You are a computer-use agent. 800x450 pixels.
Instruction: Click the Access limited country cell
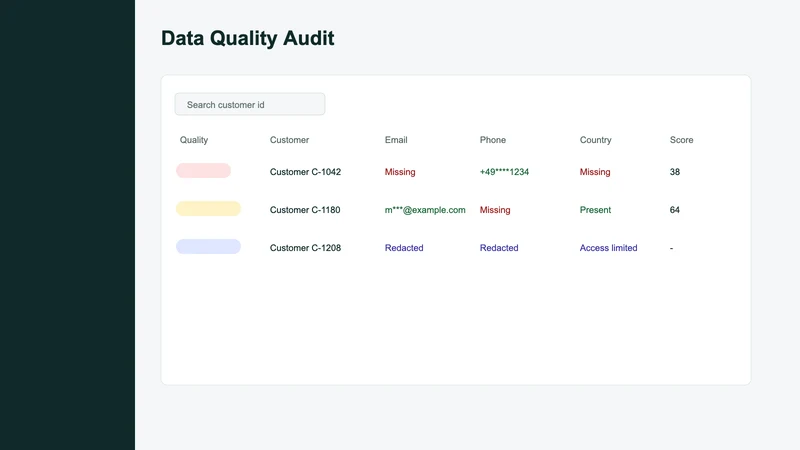click(609, 247)
